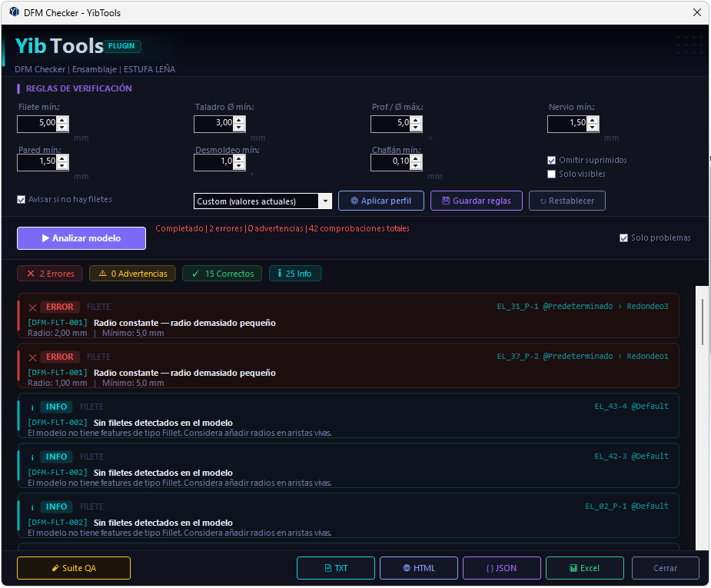Click the Nervio mín. value field
The width and height of the screenshot is (711, 588).
click(x=568, y=124)
